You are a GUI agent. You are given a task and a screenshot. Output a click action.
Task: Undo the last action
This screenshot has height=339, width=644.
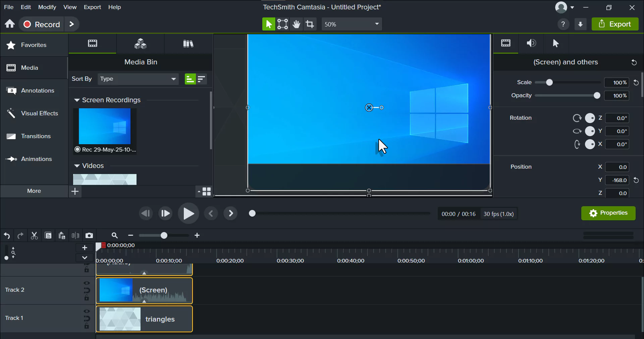[x=7, y=236]
